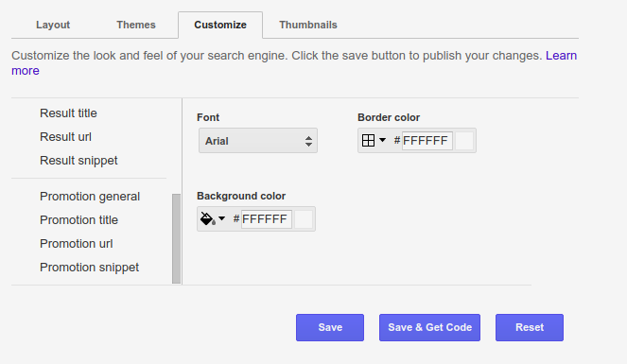Click the border grid icon
The image size is (627, 364).
(x=368, y=140)
